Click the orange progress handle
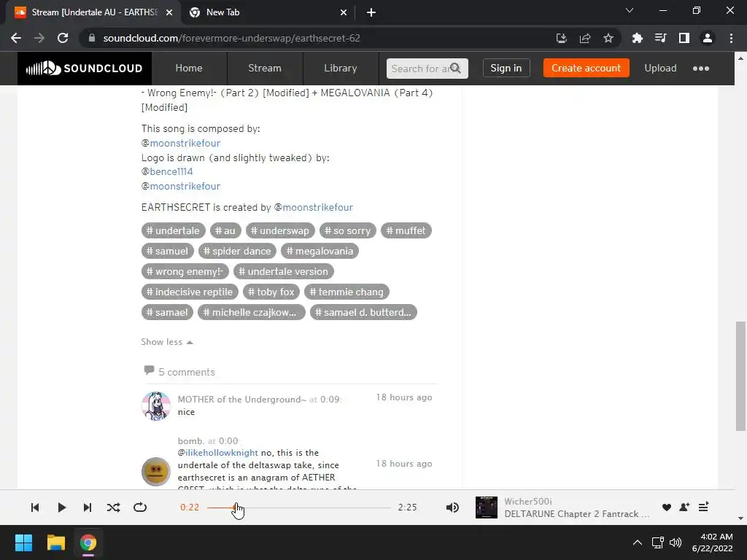The width and height of the screenshot is (747, 560). click(236, 507)
